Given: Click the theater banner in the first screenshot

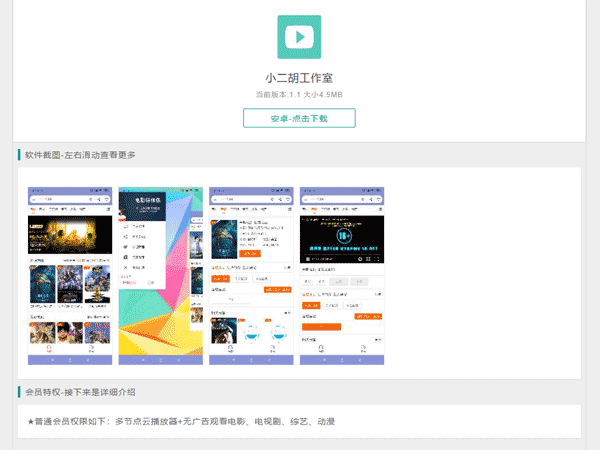Looking at the screenshot, I should pos(69,235).
